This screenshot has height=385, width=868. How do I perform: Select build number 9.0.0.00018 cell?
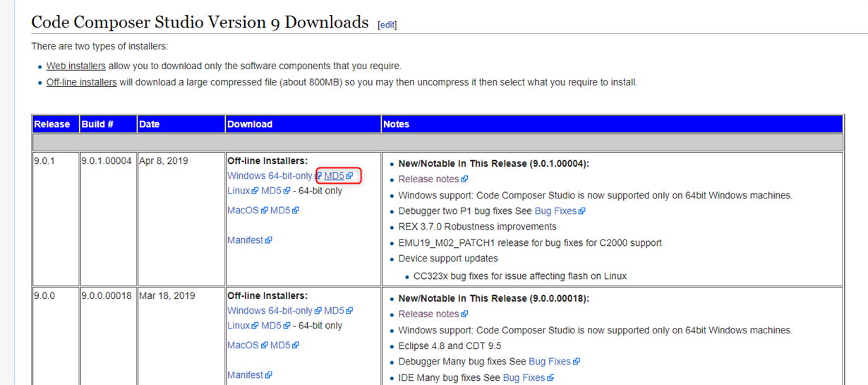(x=108, y=336)
